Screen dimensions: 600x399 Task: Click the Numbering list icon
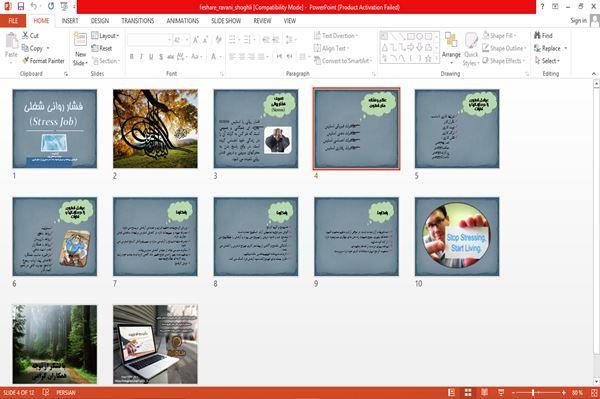[x=248, y=39]
